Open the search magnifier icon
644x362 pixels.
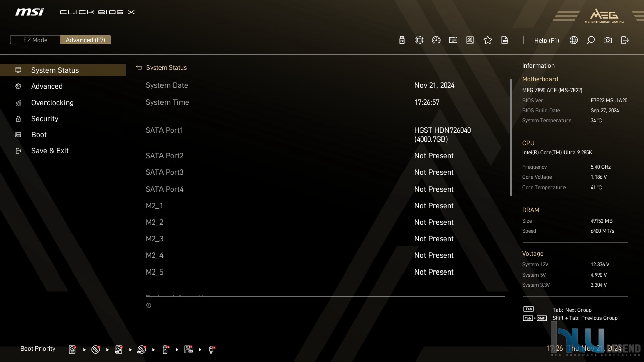coord(591,40)
